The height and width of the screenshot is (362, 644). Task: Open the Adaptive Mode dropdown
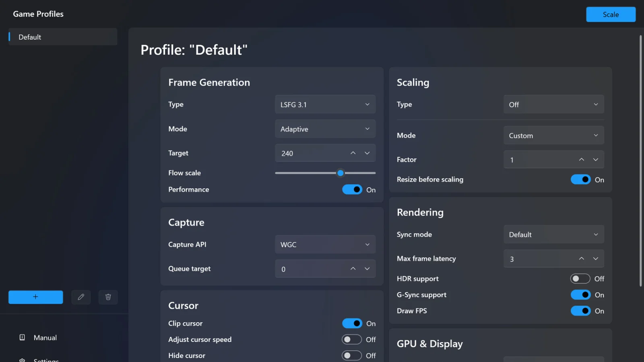(325, 129)
